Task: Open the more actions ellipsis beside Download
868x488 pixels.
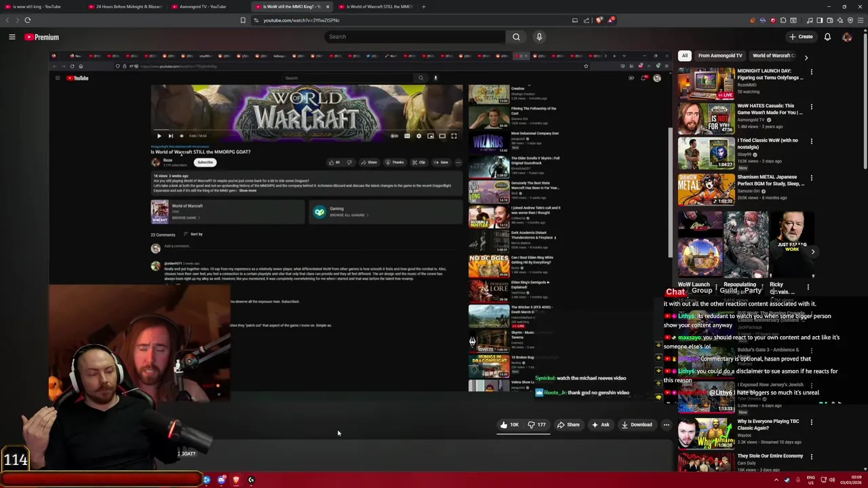Action: pos(666,425)
